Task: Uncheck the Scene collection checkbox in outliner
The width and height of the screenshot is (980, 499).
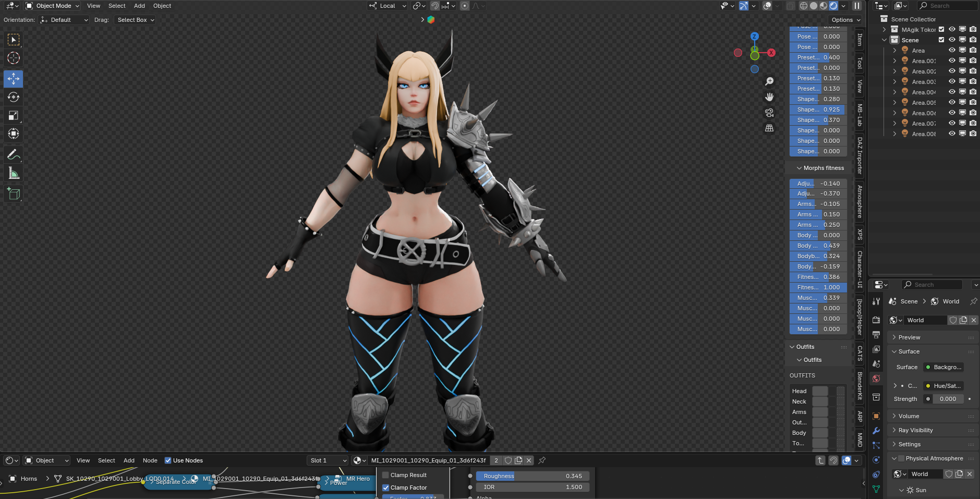Action: (941, 40)
